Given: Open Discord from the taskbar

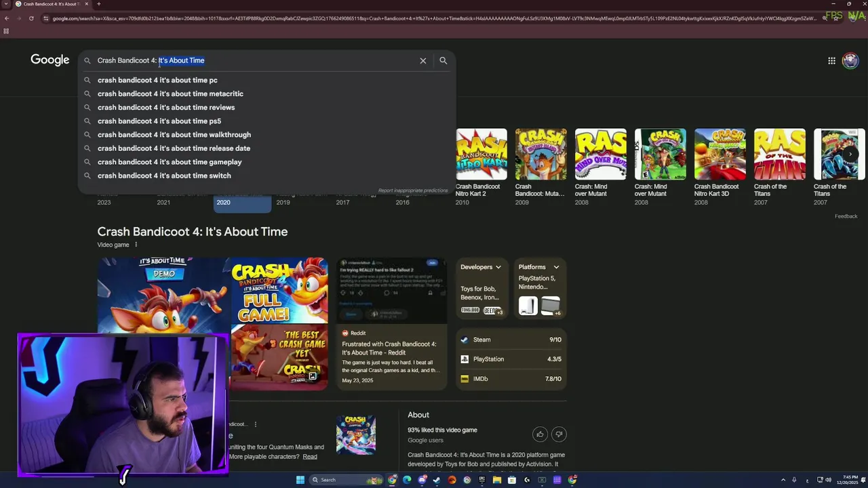Looking at the screenshot, I should tap(422, 480).
